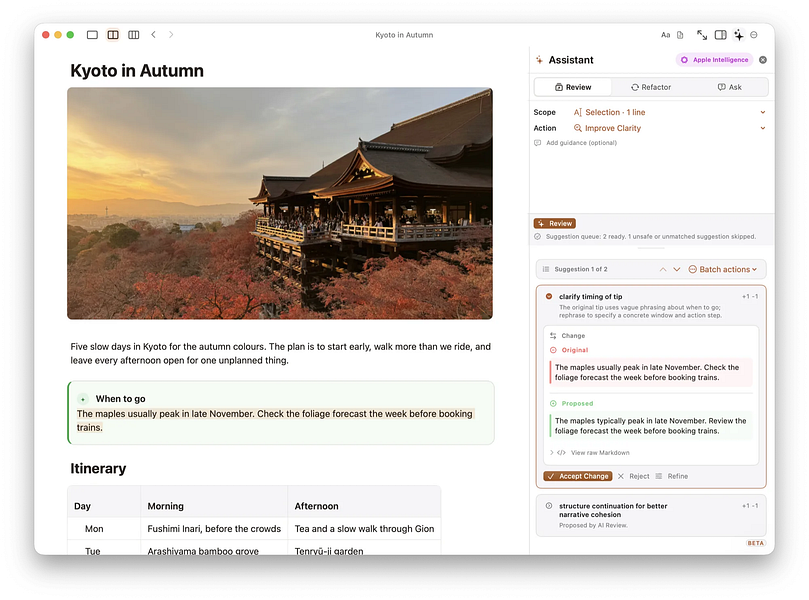Switch to single-pane layout view
Viewport: 809px width, 600px height.
[x=92, y=35]
